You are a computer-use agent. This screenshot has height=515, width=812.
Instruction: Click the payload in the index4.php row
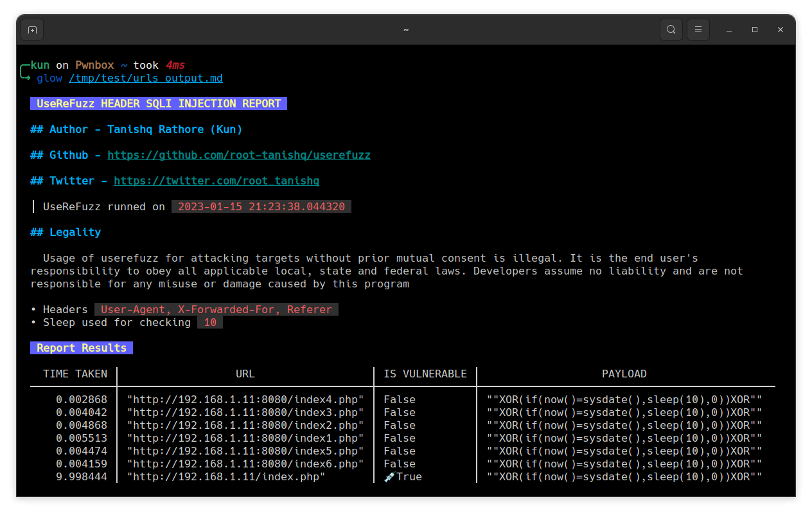624,399
